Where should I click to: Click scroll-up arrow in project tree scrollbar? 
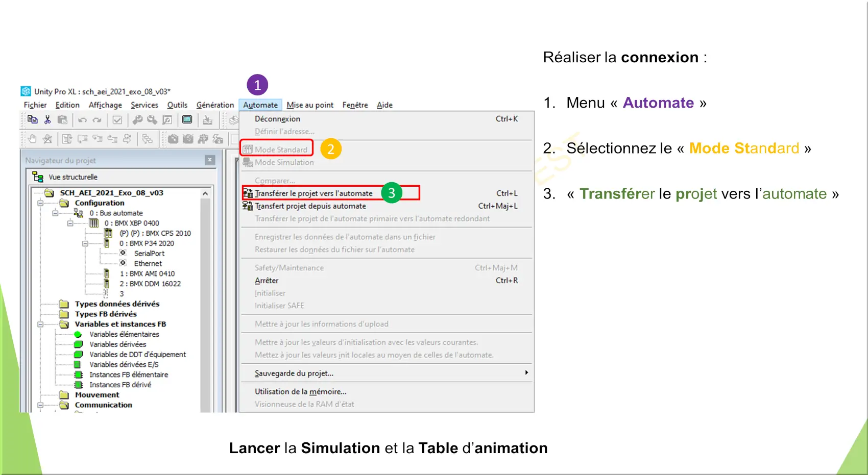[205, 194]
